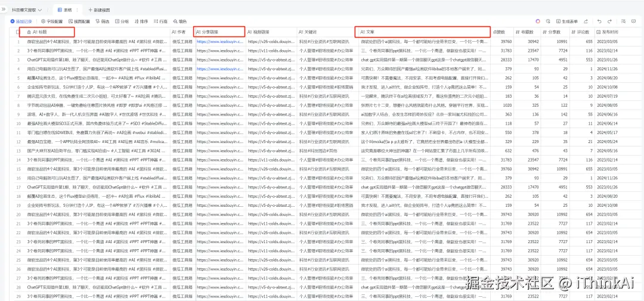The width and height of the screenshot is (644, 301).
Task: Open the 筛选 filter tool
Action: tap(103, 21)
